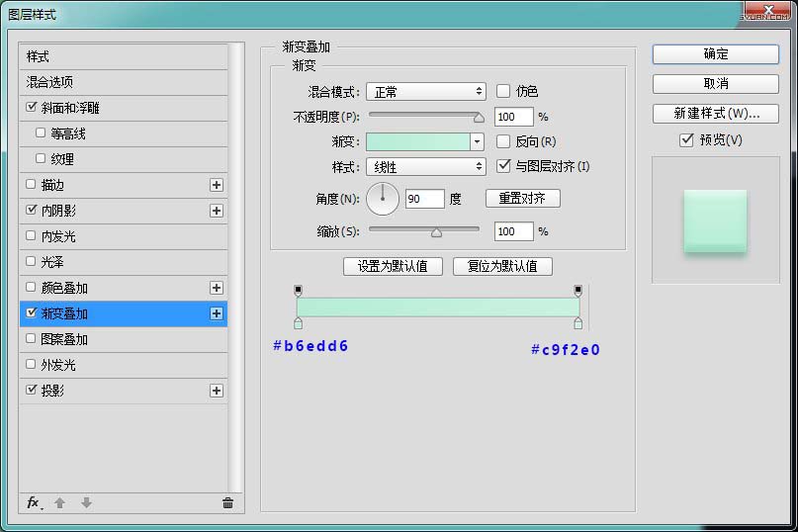Select 混合选项 in the style list
The width and height of the screenshot is (798, 532).
[50, 82]
